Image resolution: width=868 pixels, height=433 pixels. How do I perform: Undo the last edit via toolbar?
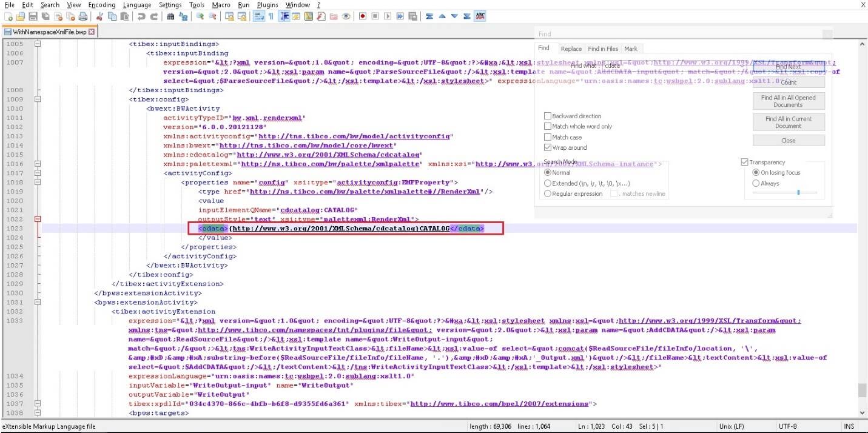pos(141,16)
